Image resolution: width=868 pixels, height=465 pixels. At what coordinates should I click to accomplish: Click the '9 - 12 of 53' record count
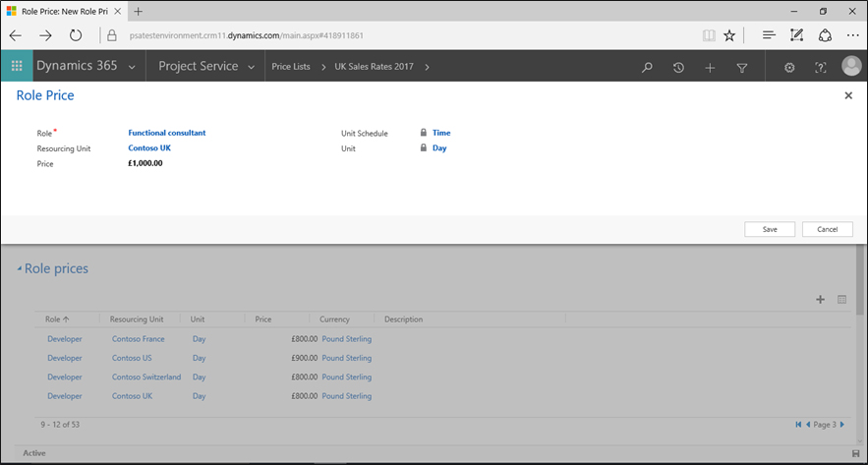(x=60, y=425)
